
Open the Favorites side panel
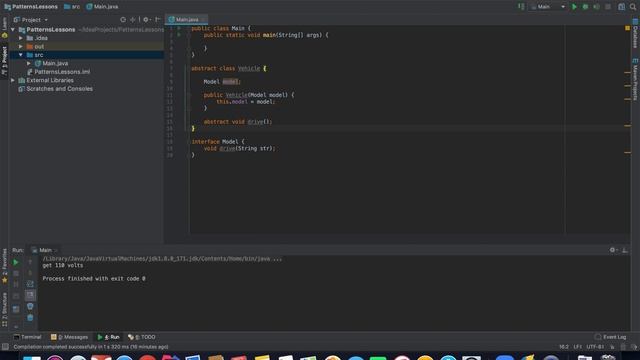[4, 266]
